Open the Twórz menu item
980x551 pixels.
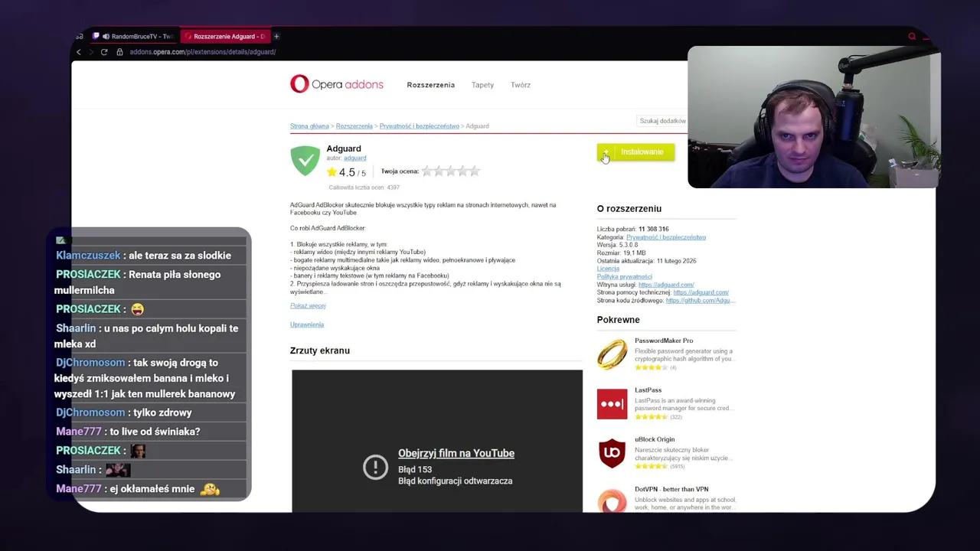point(521,85)
